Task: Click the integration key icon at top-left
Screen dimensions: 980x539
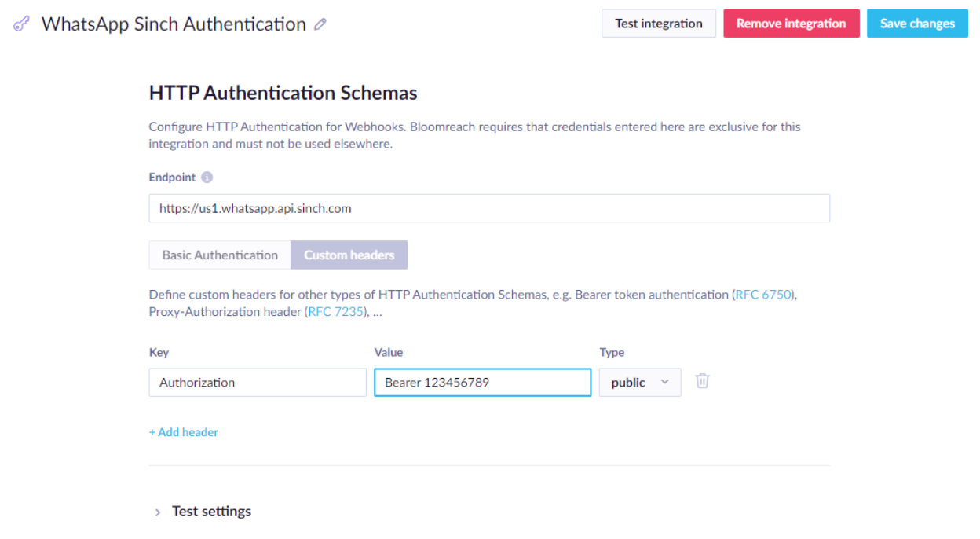Action: coord(22,24)
